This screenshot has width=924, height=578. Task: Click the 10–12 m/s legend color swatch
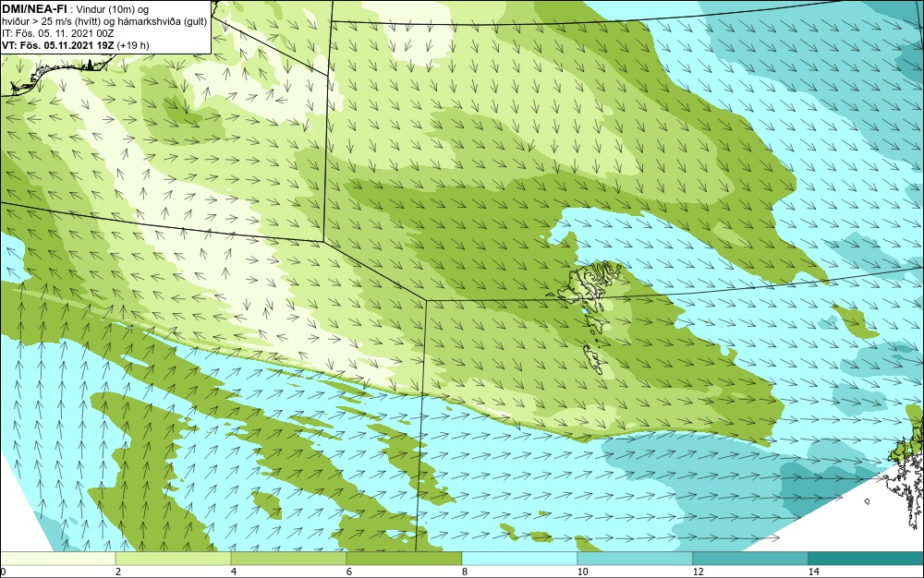pyautogui.click(x=636, y=559)
